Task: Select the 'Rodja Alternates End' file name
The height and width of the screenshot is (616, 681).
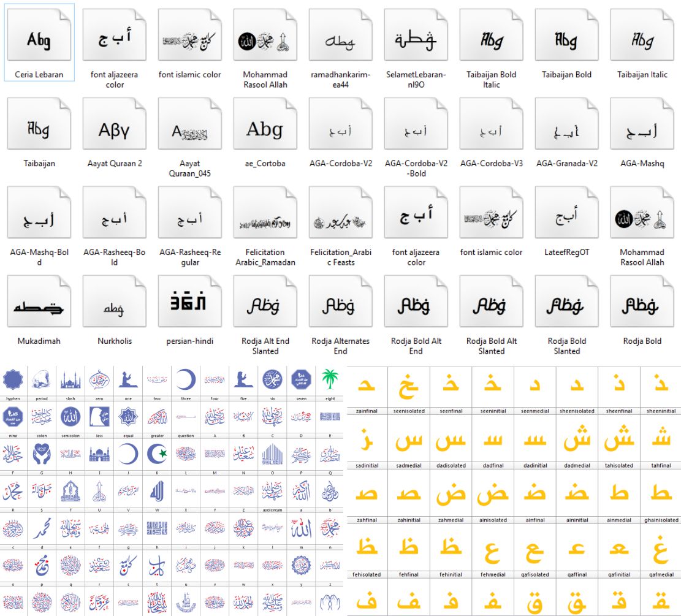Action: (x=341, y=346)
